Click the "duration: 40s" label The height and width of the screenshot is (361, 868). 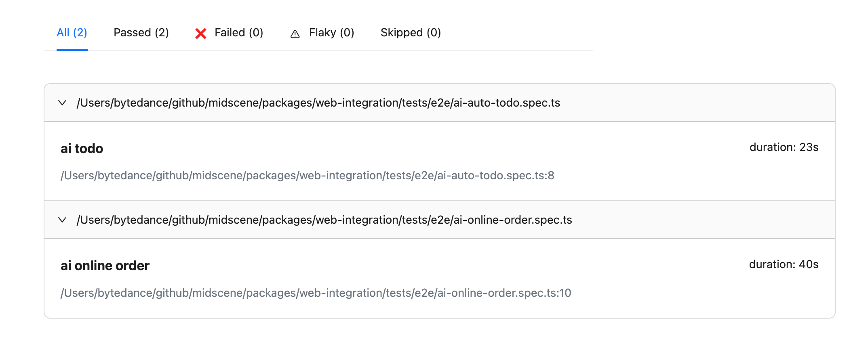pos(784,264)
